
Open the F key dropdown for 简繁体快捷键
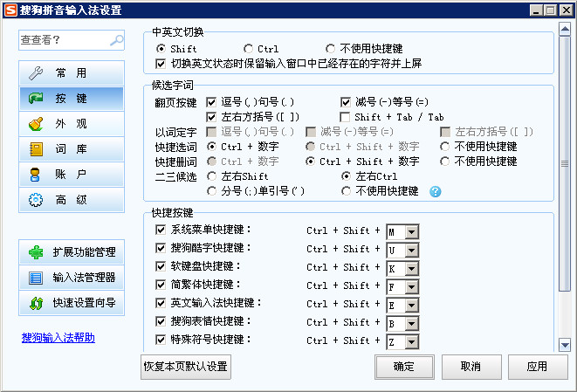point(411,287)
